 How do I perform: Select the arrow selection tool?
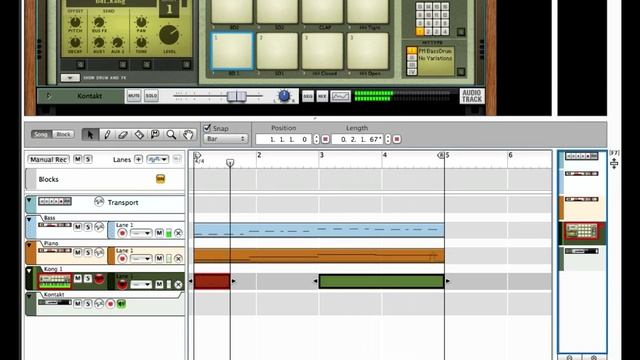pos(90,134)
